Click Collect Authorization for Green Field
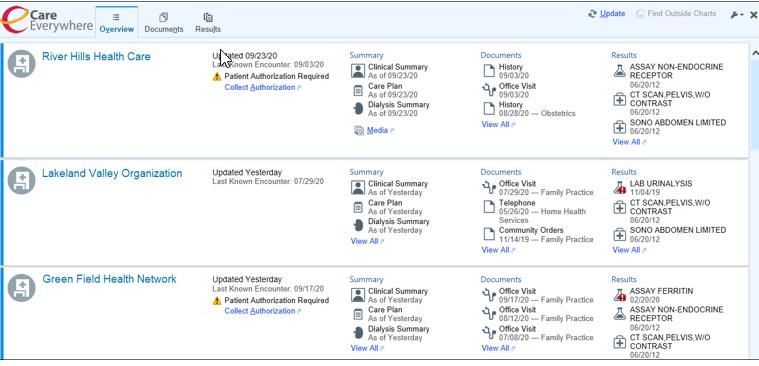 [x=262, y=311]
